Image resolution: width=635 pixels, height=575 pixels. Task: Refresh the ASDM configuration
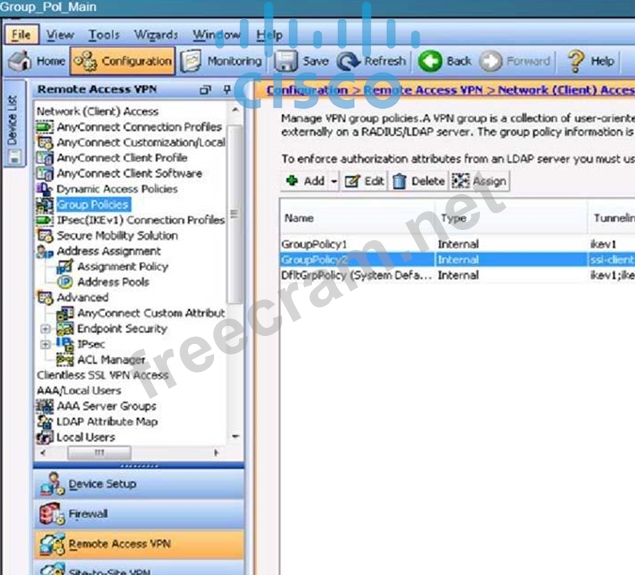click(x=372, y=61)
